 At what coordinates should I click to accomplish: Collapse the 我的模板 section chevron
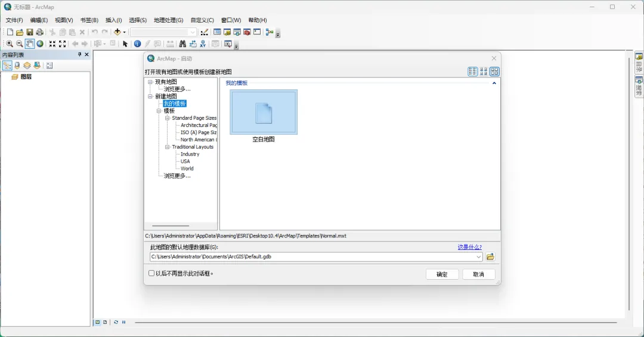coord(494,83)
